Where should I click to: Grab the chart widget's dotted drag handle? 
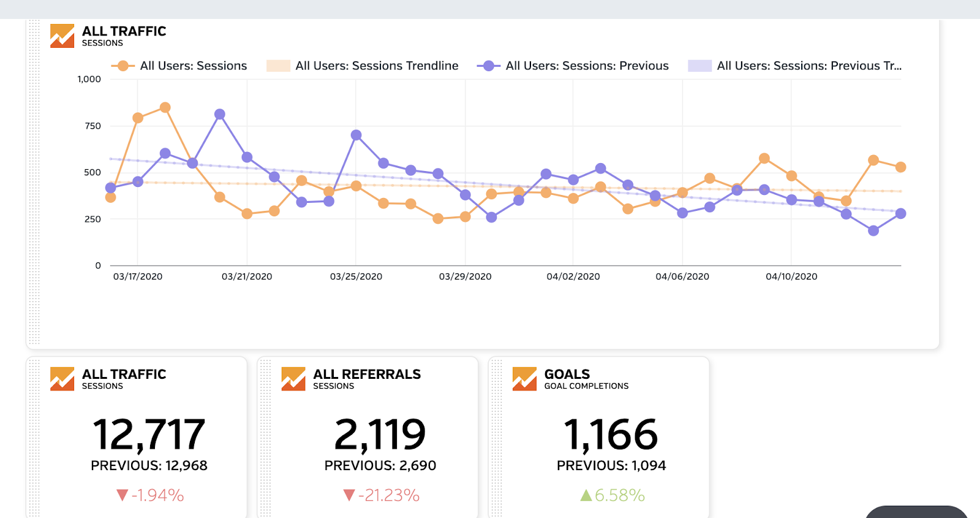(34, 182)
